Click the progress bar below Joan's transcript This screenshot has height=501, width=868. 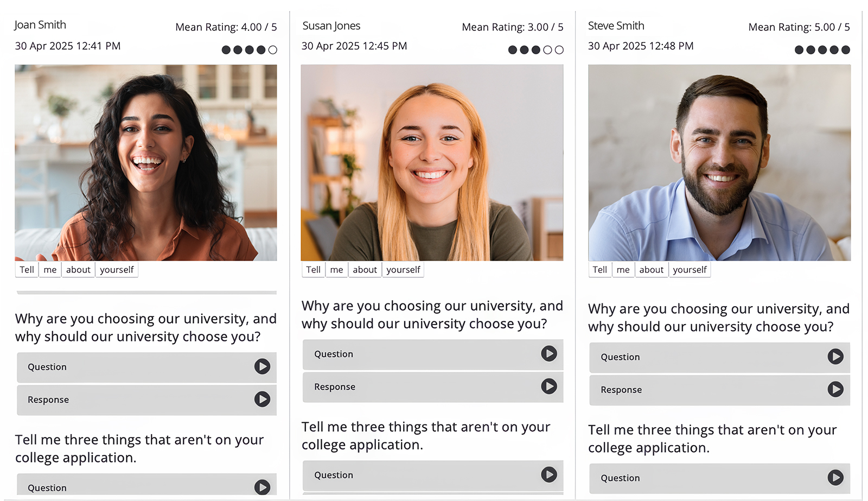146,293
